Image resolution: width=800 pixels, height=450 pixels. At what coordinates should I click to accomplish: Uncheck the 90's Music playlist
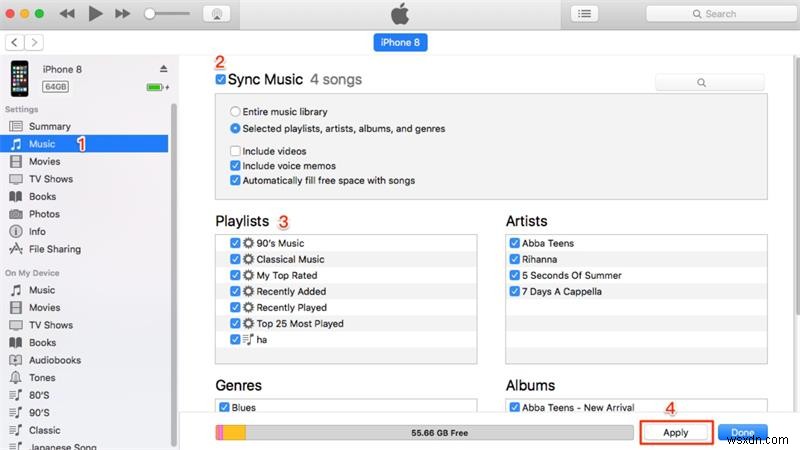235,243
